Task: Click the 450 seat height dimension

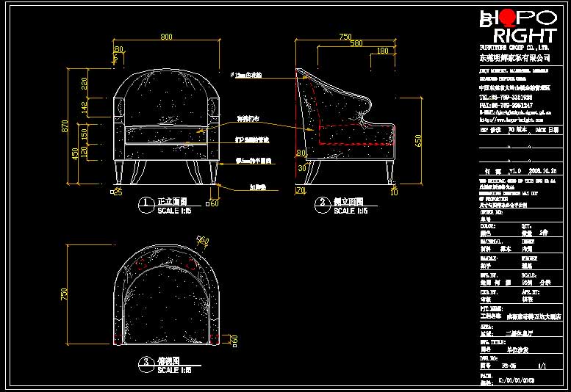Action: [x=75, y=153]
